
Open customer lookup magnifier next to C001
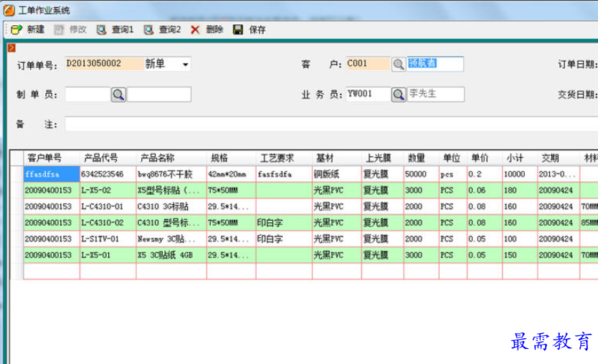399,64
